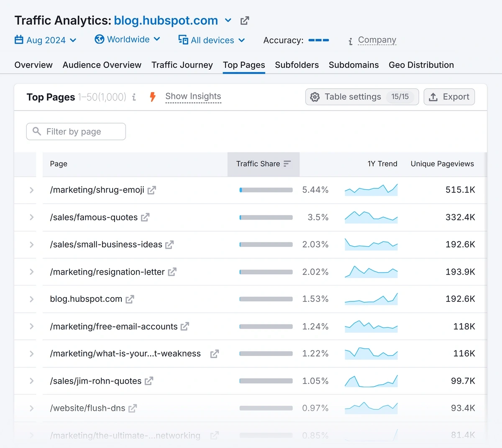Expand the /marketing/what-is-your...t-weakness row
This screenshot has height=448, width=502.
pos(31,354)
